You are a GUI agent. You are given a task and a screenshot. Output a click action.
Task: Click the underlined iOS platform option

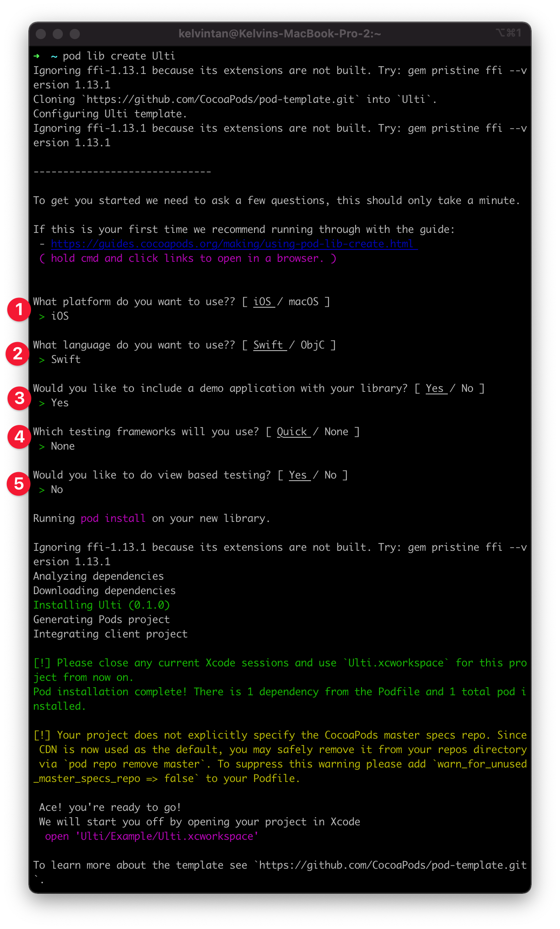pos(264,302)
